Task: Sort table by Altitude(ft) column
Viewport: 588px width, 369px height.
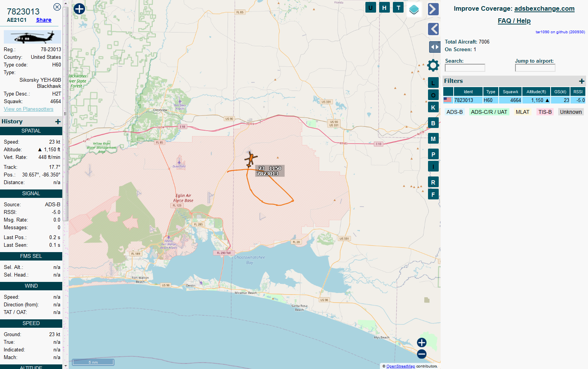Action: [536, 92]
